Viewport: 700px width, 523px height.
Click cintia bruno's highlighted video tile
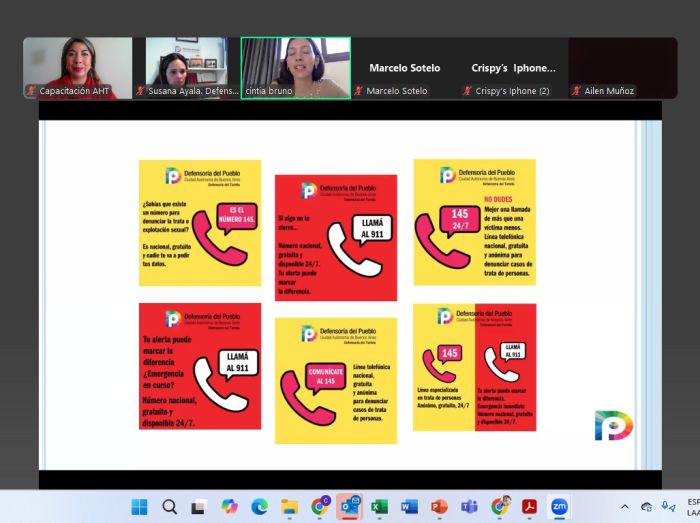296,68
